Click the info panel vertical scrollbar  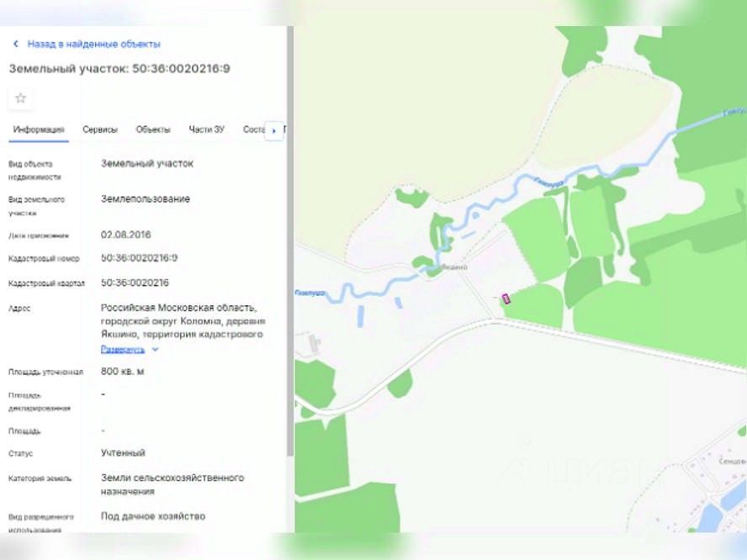(290, 240)
